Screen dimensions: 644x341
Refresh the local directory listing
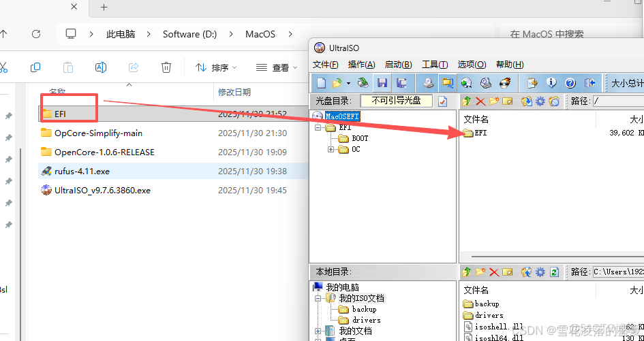point(555,272)
